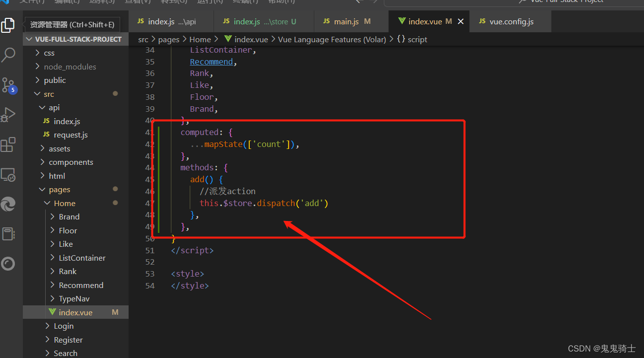Switch to the vue.config.js tab

click(510, 21)
